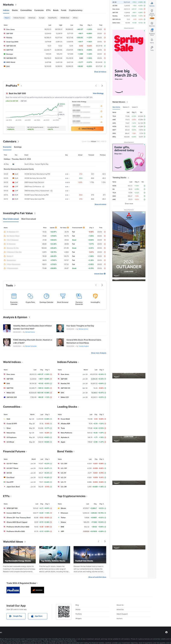Close the Spring Sale advertisement
Image resolution: width=171 pixels, height=644 pixels.
(x=144, y=31)
